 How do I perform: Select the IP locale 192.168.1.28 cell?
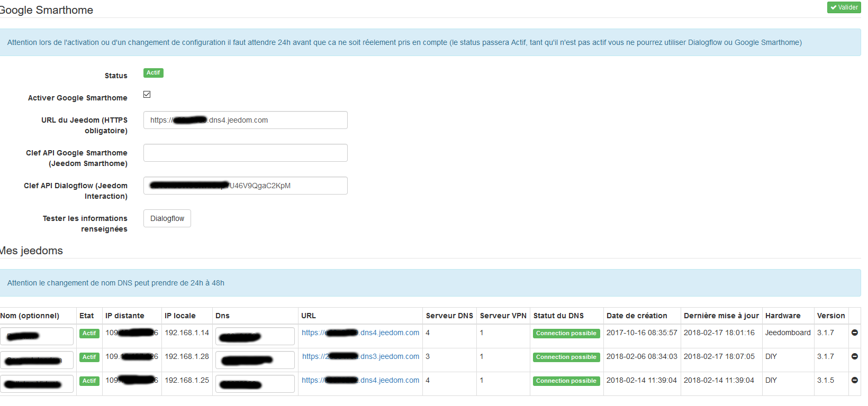click(x=187, y=356)
